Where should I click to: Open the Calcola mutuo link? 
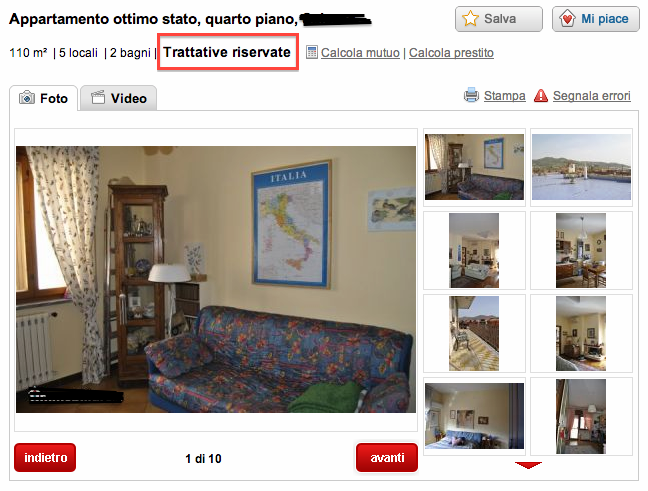pos(360,53)
